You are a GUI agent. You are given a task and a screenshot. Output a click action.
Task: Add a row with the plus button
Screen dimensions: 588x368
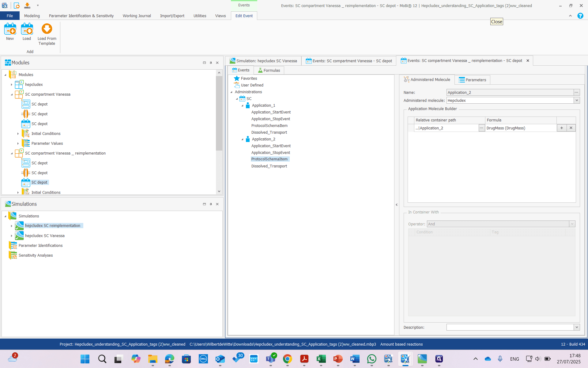(562, 128)
